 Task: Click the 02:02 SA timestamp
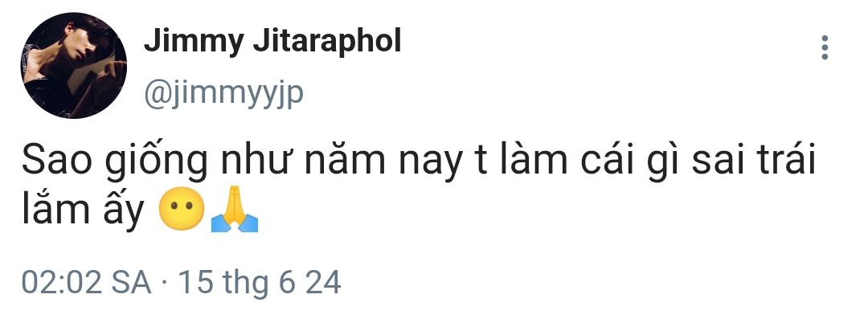86,283
